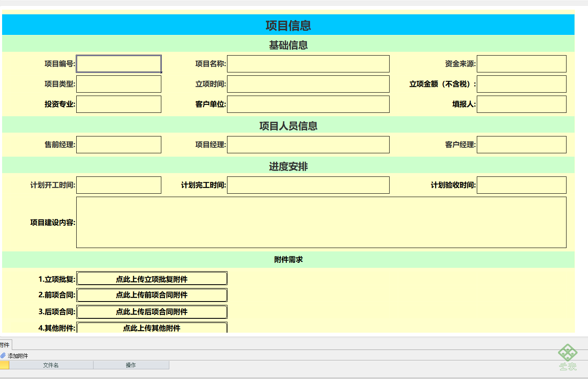Click the 文件名 column header
This screenshot has height=379, width=588.
click(51, 365)
